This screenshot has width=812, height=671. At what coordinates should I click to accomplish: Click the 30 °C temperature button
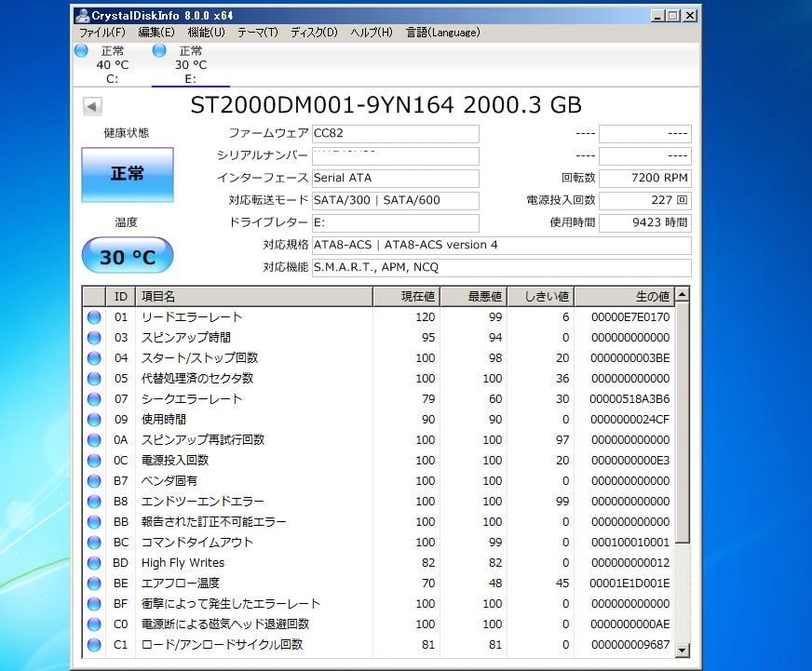point(127,256)
